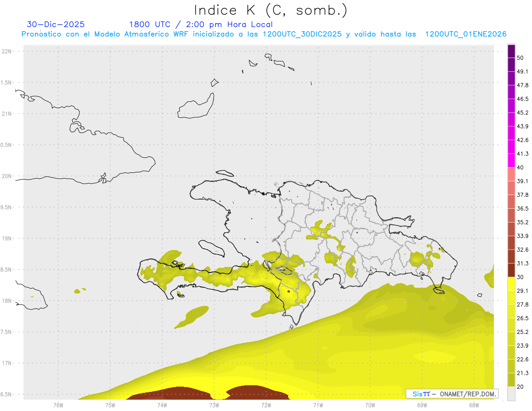Pick the dark purple legend swatch above 50
The image size is (532, 411).
pos(511,51)
